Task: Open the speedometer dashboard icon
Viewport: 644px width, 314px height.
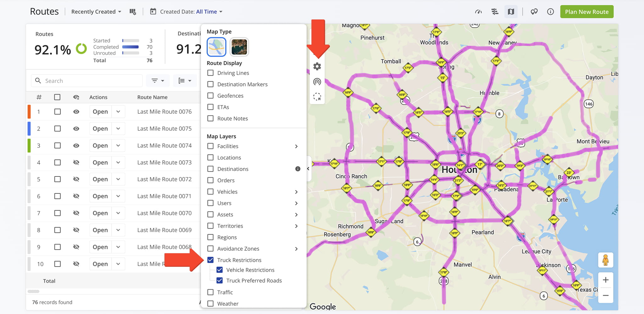Action: click(x=478, y=12)
